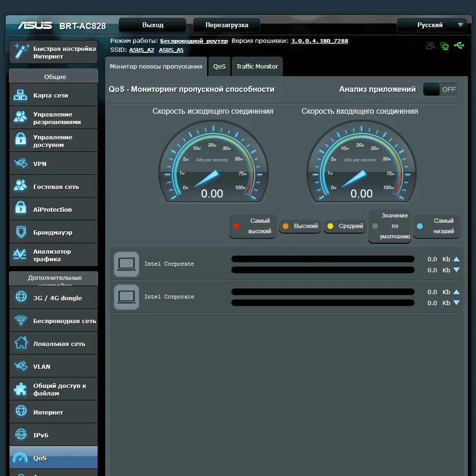476x476 pixels.
Task: Select the red Самый высокий priority
Action: [253, 226]
